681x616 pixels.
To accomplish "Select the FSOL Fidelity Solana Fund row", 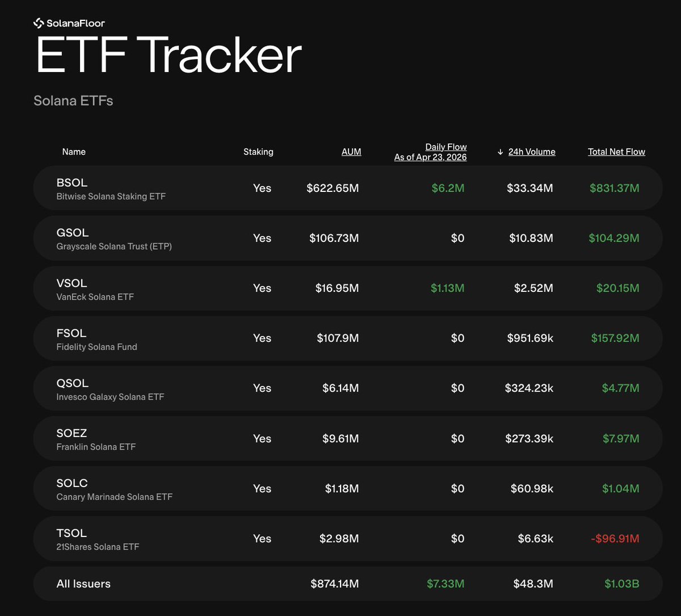I will [x=96, y=338].
